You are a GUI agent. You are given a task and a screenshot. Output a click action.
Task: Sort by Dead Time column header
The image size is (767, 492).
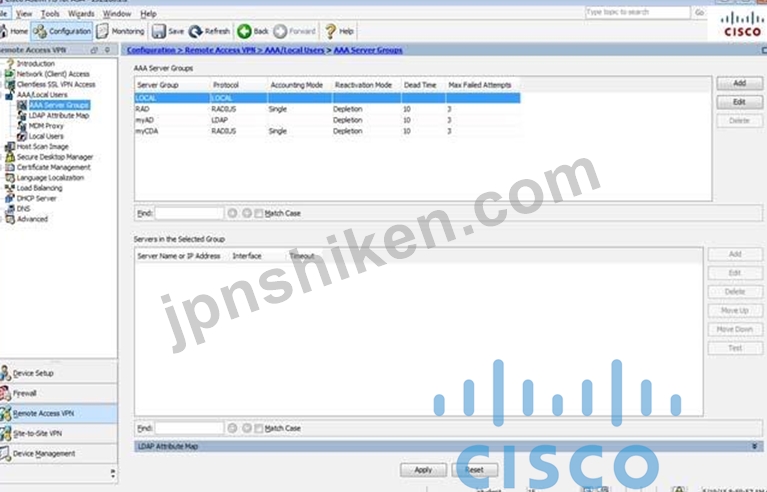[423, 85]
